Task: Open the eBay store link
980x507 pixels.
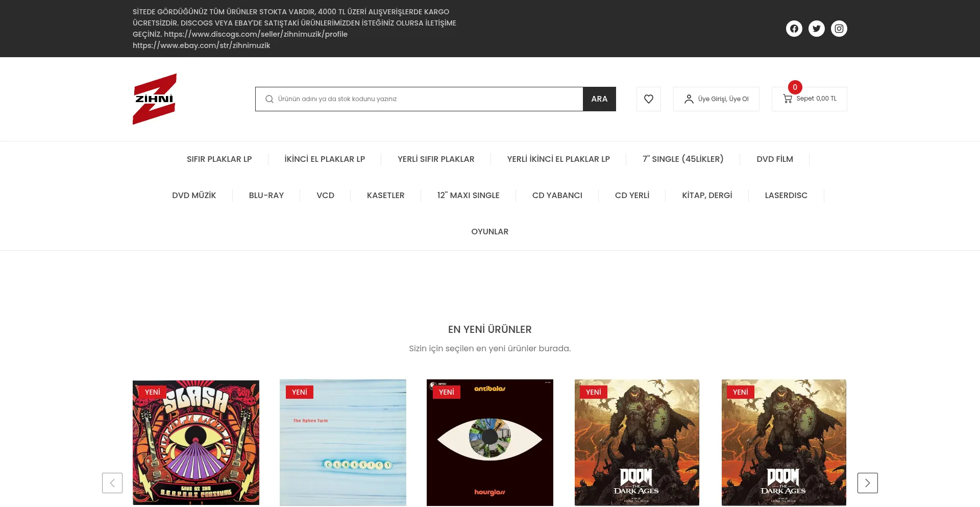Action: (201, 45)
